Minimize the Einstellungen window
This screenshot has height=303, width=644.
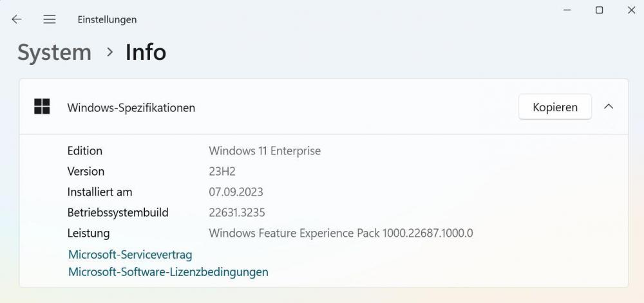(567, 10)
